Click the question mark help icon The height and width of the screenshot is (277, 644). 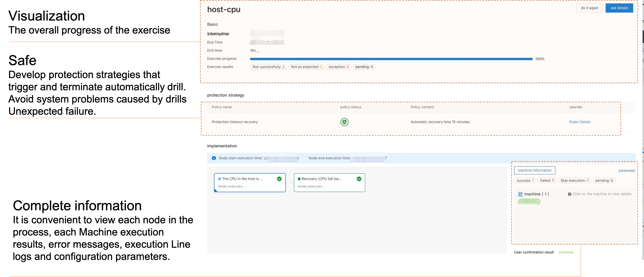click(x=569, y=194)
